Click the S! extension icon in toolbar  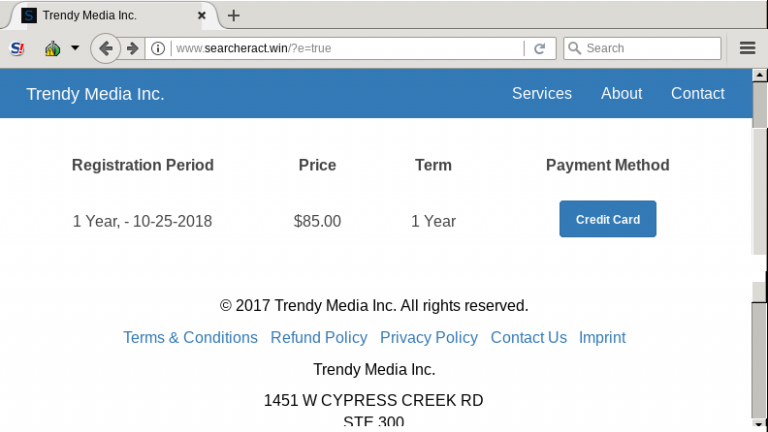[17, 48]
